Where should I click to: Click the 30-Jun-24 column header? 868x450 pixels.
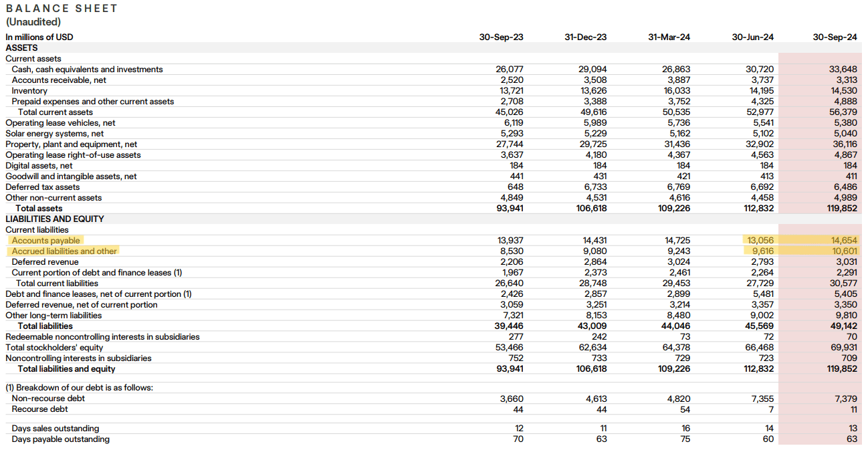[x=752, y=37]
